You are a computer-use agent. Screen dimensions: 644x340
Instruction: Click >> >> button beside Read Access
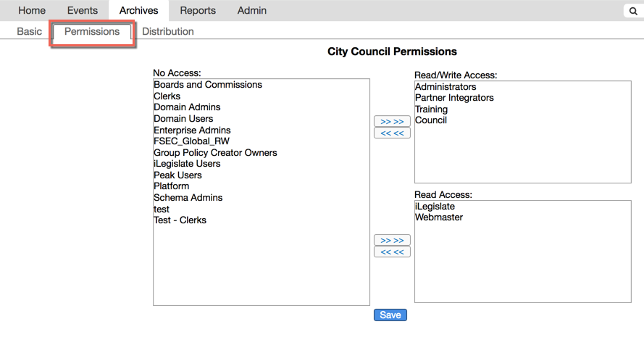(x=392, y=241)
